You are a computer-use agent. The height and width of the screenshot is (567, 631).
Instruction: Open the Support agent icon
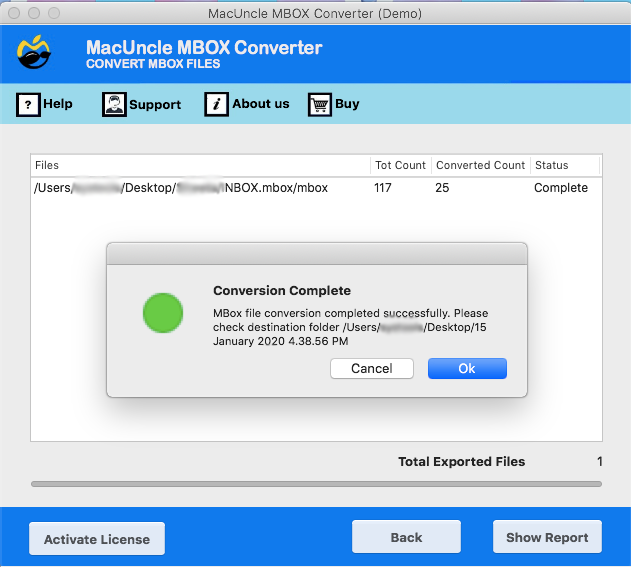pos(114,104)
